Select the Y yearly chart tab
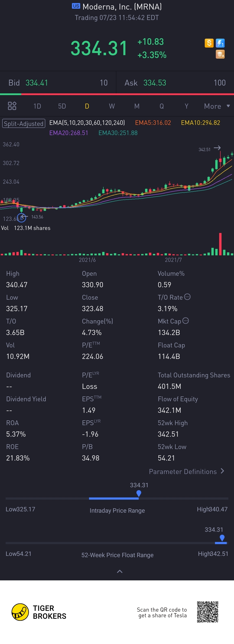Image resolution: width=234 pixels, height=644 pixels. point(186,106)
